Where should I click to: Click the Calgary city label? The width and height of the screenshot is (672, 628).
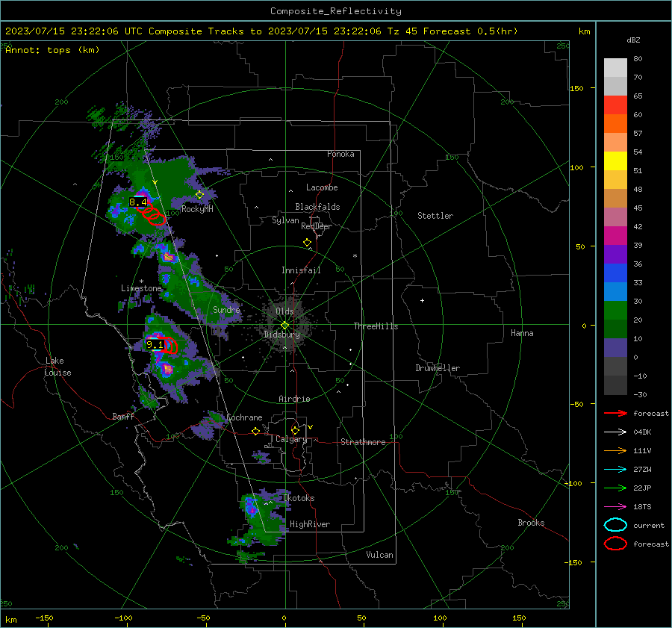click(291, 439)
